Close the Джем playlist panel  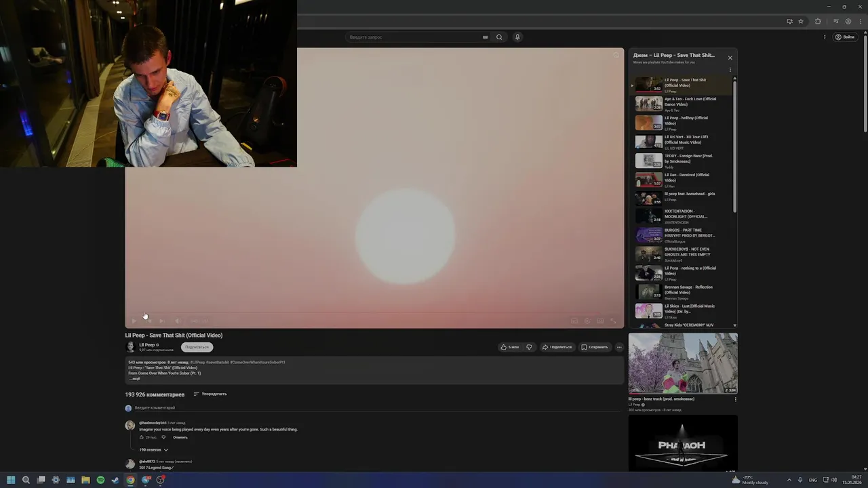pos(730,58)
